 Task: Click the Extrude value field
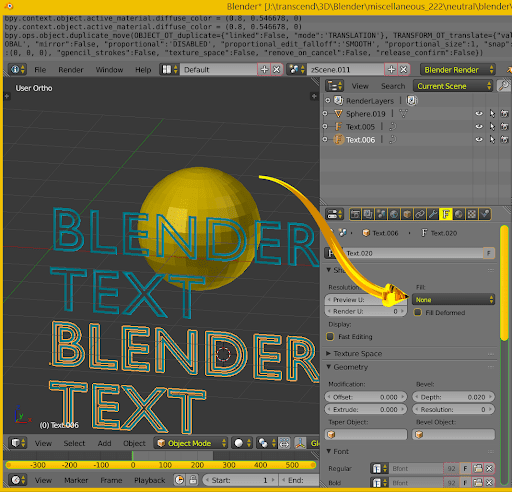(x=366, y=409)
